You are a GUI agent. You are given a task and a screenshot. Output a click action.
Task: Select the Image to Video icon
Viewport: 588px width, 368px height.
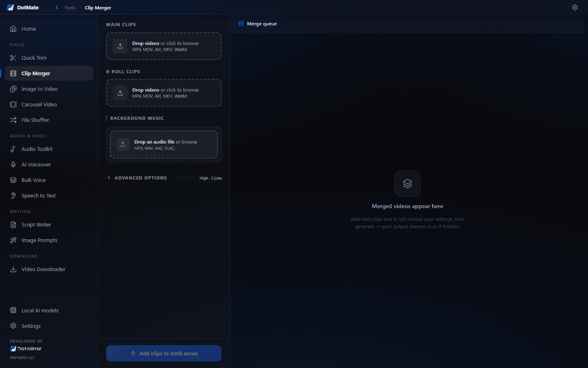click(13, 89)
